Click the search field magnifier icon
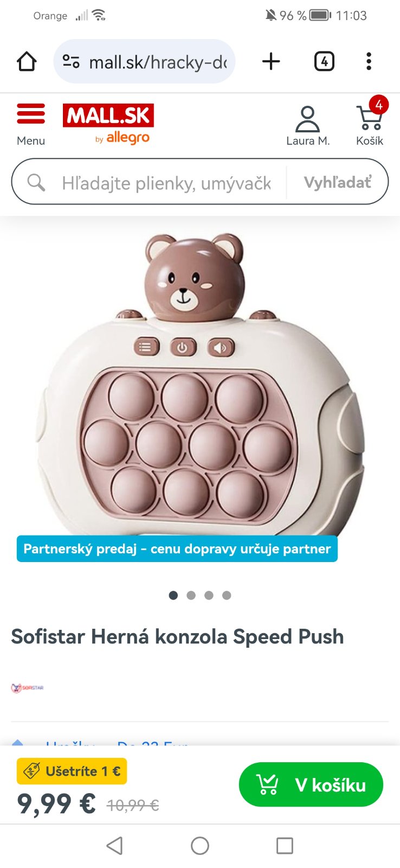 (36, 182)
